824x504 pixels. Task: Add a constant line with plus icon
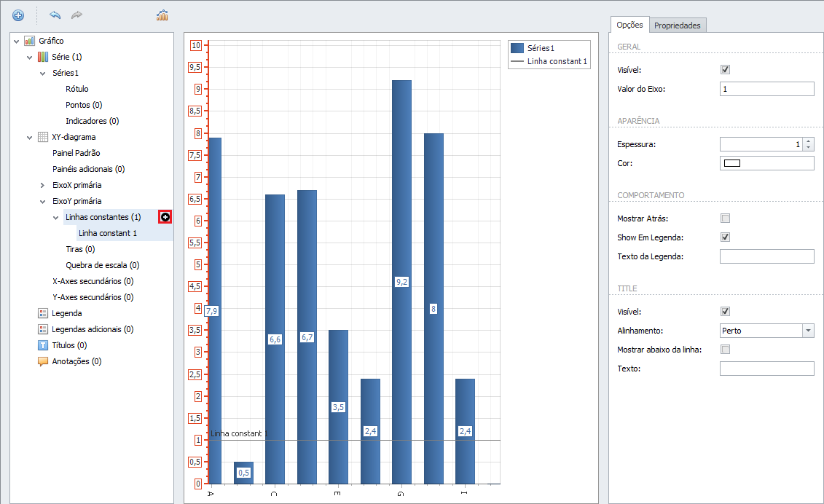[165, 217]
